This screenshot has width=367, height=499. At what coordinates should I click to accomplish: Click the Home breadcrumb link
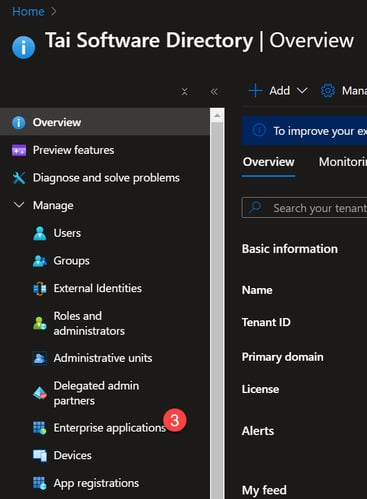tap(28, 11)
